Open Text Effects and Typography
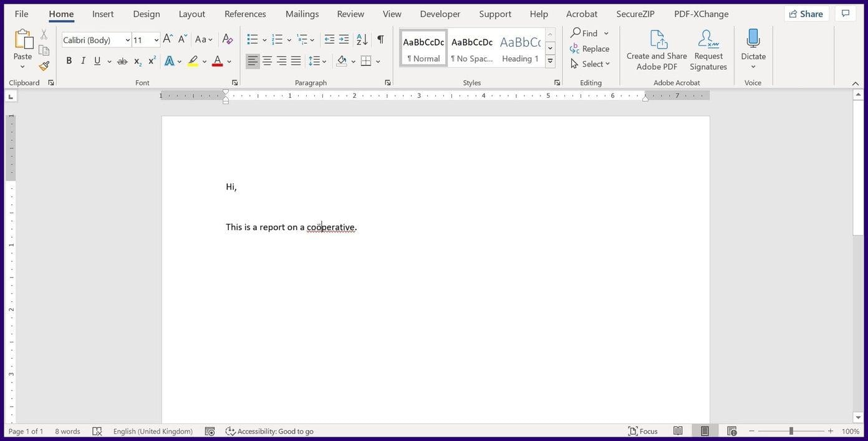The image size is (868, 441). tap(169, 61)
